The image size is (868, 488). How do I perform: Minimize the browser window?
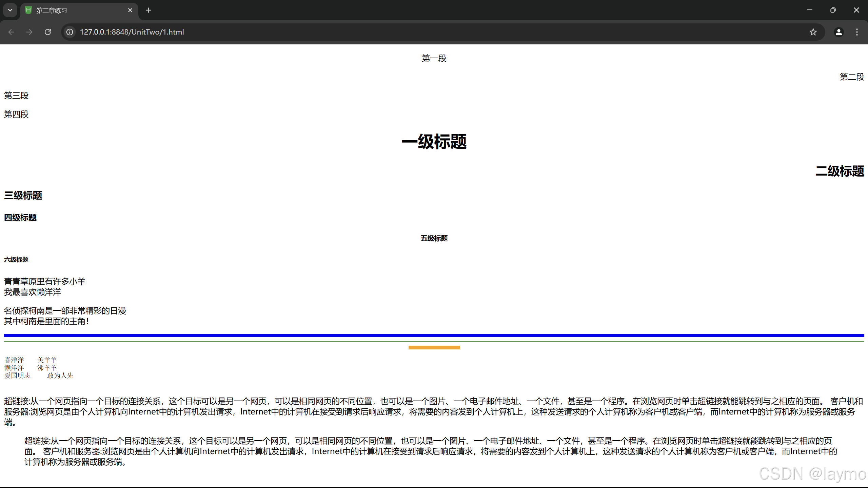(810, 10)
